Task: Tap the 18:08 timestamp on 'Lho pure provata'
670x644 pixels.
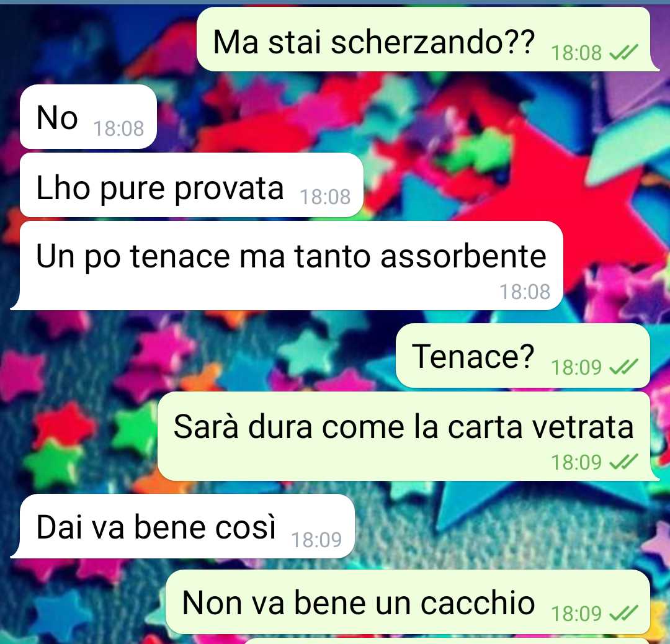Action: coord(324,197)
